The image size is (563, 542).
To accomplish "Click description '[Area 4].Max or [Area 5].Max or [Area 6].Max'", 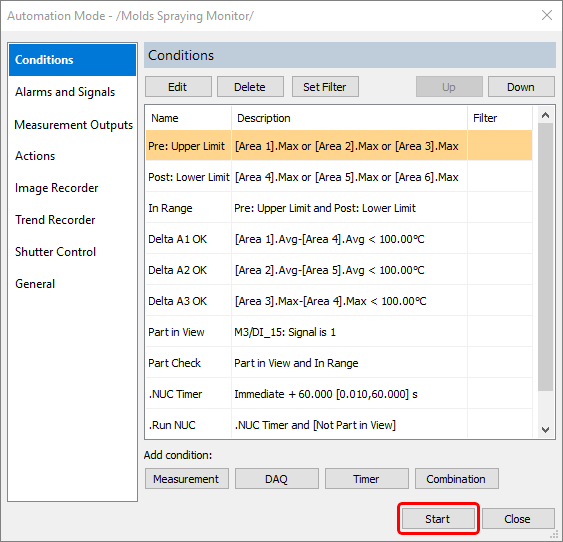I will (x=346, y=177).
